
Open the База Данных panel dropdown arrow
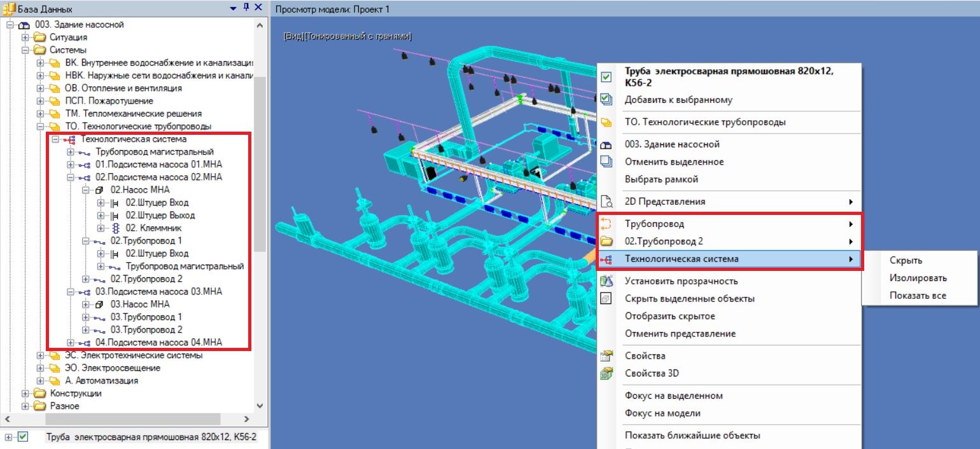(x=234, y=8)
